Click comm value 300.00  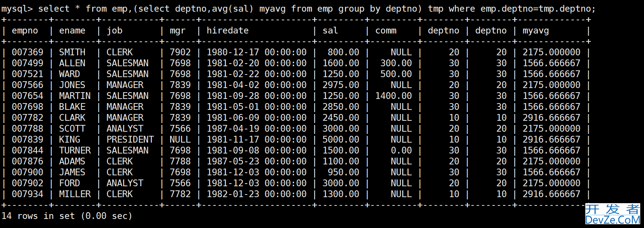pyautogui.click(x=396, y=63)
